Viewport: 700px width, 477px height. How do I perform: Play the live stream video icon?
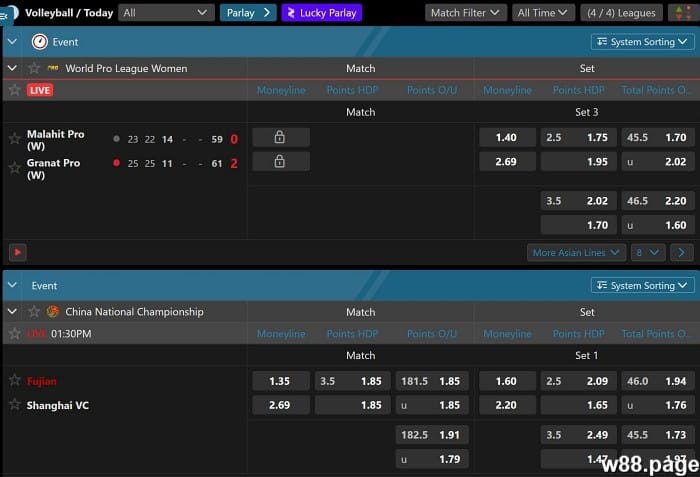pos(18,252)
